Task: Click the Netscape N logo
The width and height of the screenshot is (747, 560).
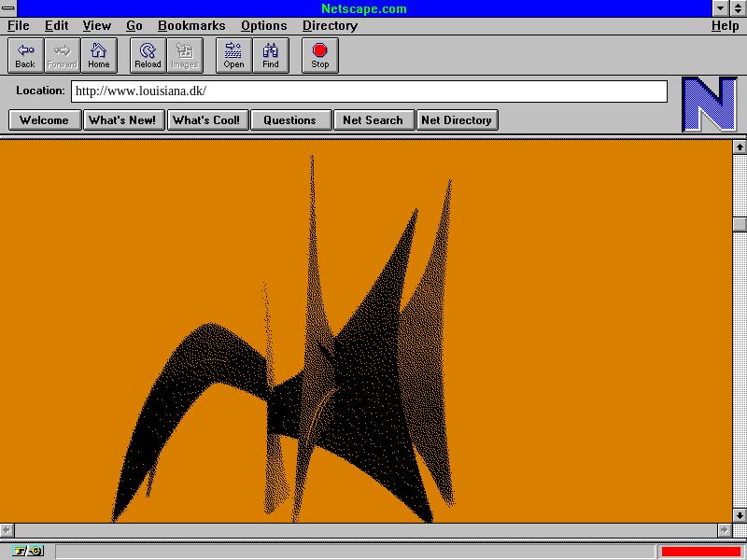Action: click(710, 105)
